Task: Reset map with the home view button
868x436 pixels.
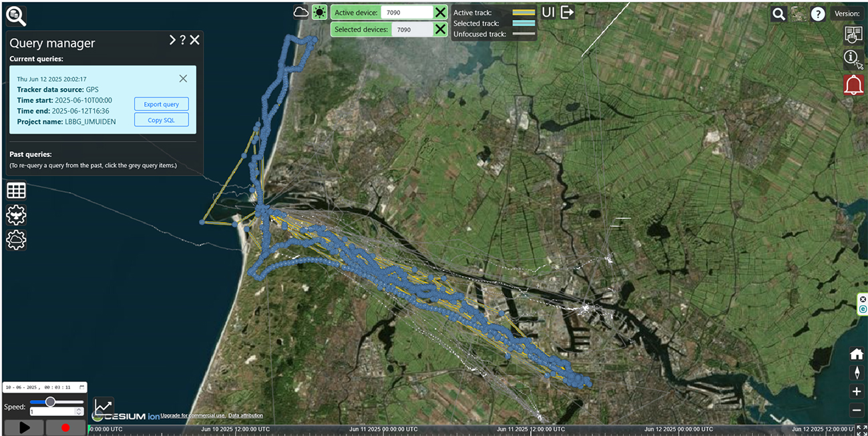Action: pyautogui.click(x=856, y=354)
